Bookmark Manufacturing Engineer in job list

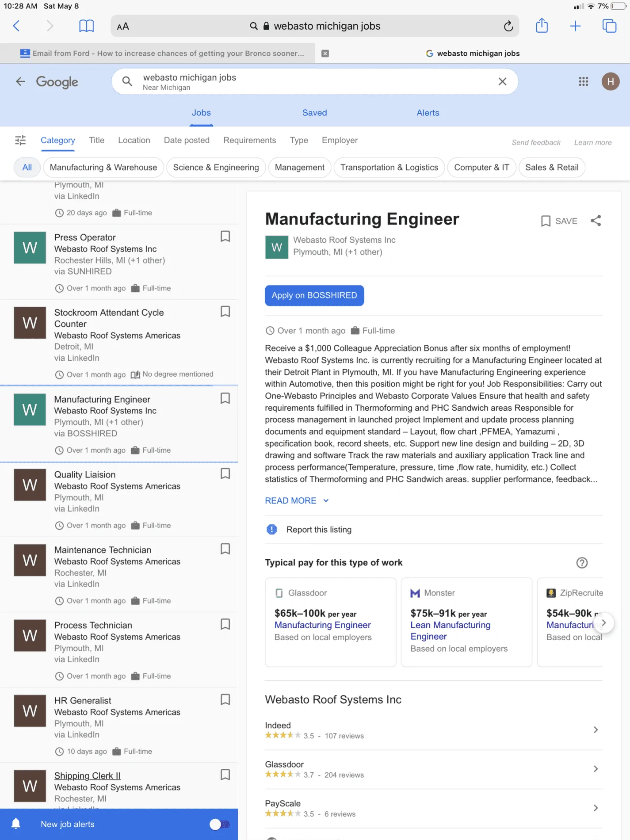(x=225, y=398)
